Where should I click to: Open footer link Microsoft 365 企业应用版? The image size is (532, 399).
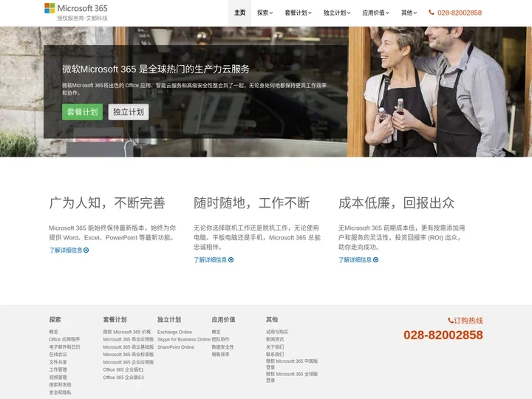pos(129,362)
